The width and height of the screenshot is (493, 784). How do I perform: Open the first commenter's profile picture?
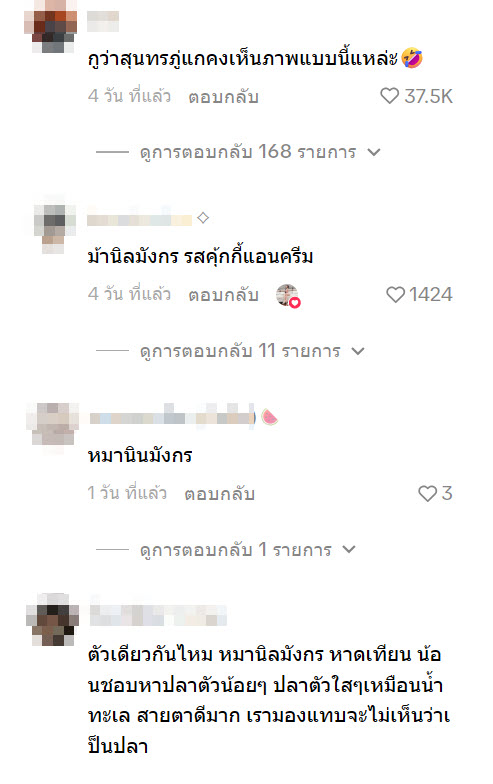(x=50, y=24)
